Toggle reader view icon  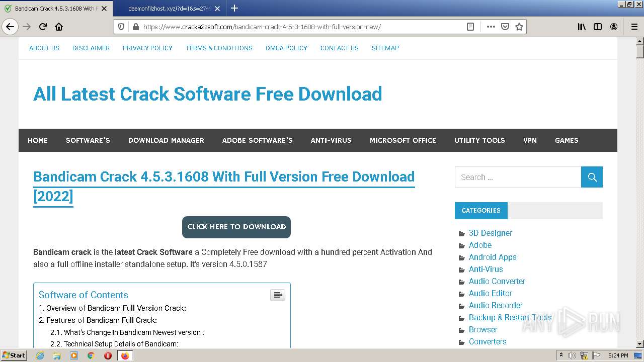[x=470, y=27]
